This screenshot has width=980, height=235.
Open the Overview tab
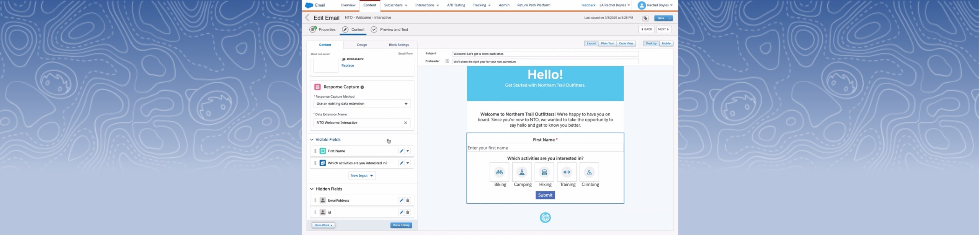[x=348, y=5]
